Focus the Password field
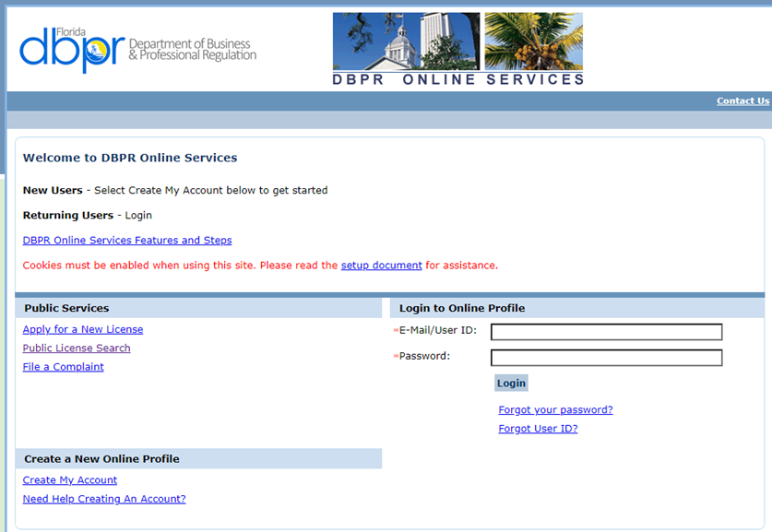The width and height of the screenshot is (772, 532). coord(606,358)
